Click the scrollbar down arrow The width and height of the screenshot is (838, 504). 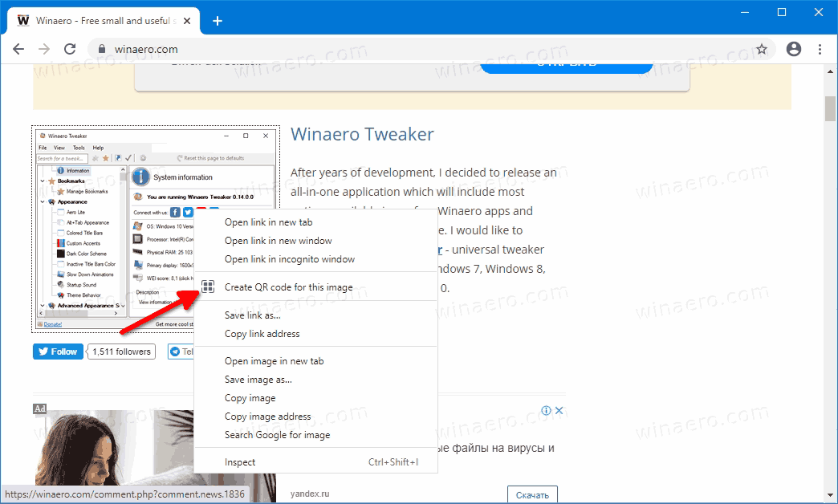coord(830,495)
